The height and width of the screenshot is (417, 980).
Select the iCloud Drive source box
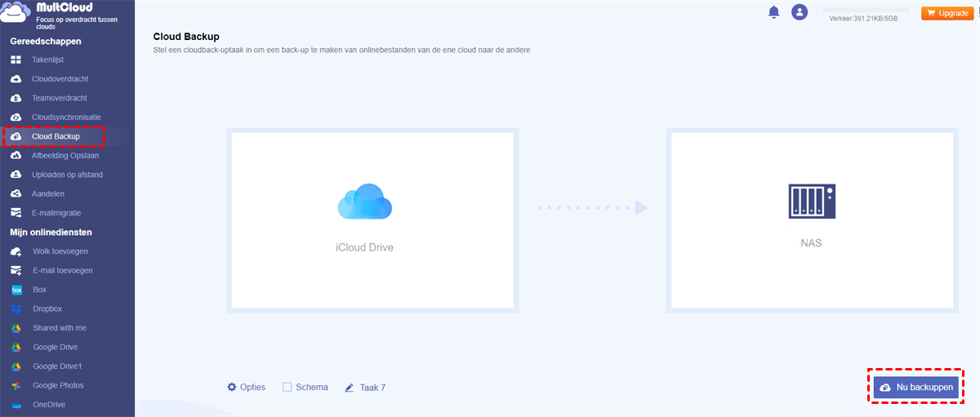(372, 220)
